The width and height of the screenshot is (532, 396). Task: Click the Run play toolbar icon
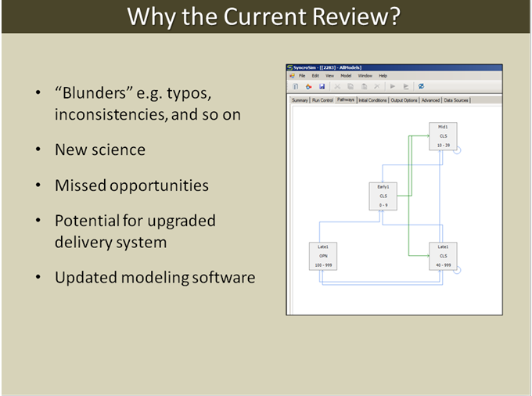click(393, 87)
